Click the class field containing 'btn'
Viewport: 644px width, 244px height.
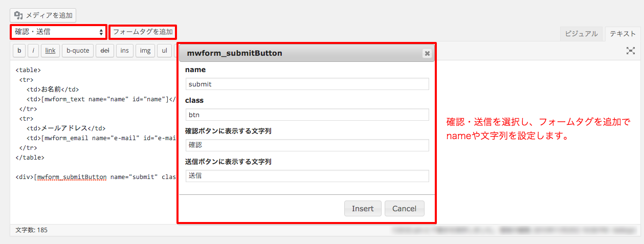(307, 115)
